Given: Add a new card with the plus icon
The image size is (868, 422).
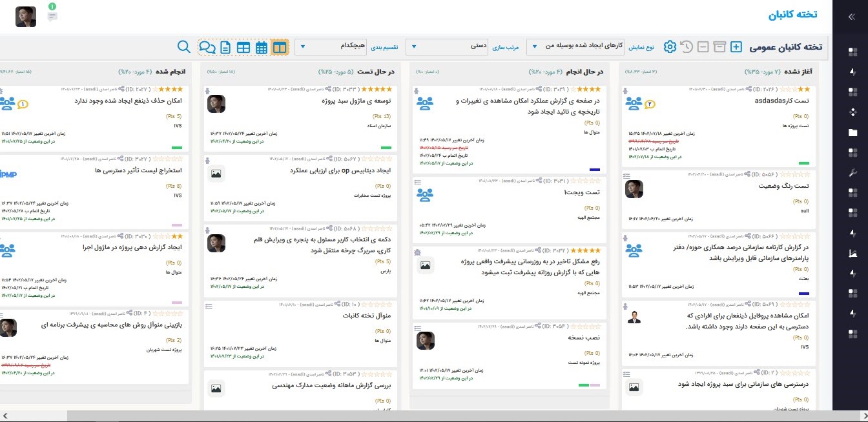Looking at the screenshot, I should (x=736, y=47).
